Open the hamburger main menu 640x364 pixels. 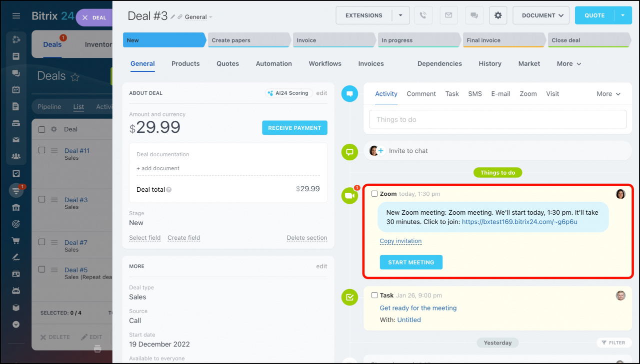16,16
